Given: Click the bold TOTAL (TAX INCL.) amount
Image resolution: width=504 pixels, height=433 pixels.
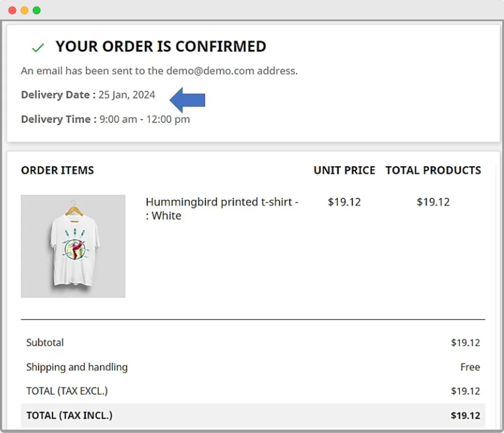Looking at the screenshot, I should click(x=466, y=415).
